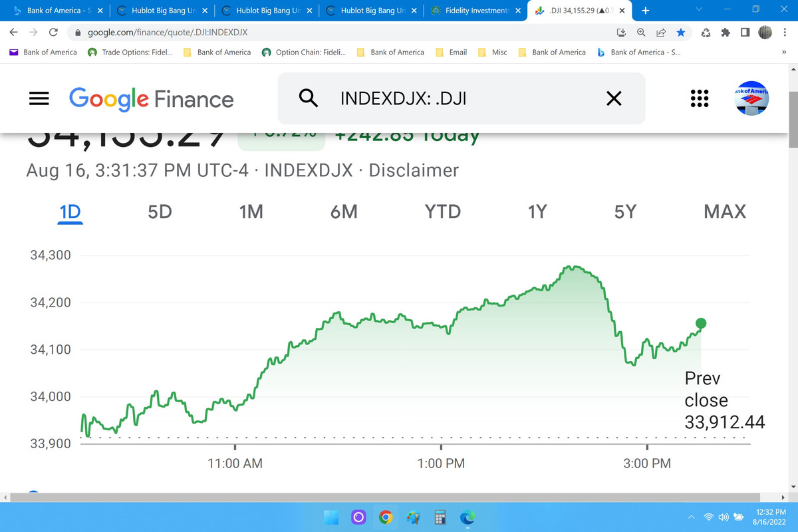Click the browser Back arrow
798x532 pixels.
coord(13,32)
